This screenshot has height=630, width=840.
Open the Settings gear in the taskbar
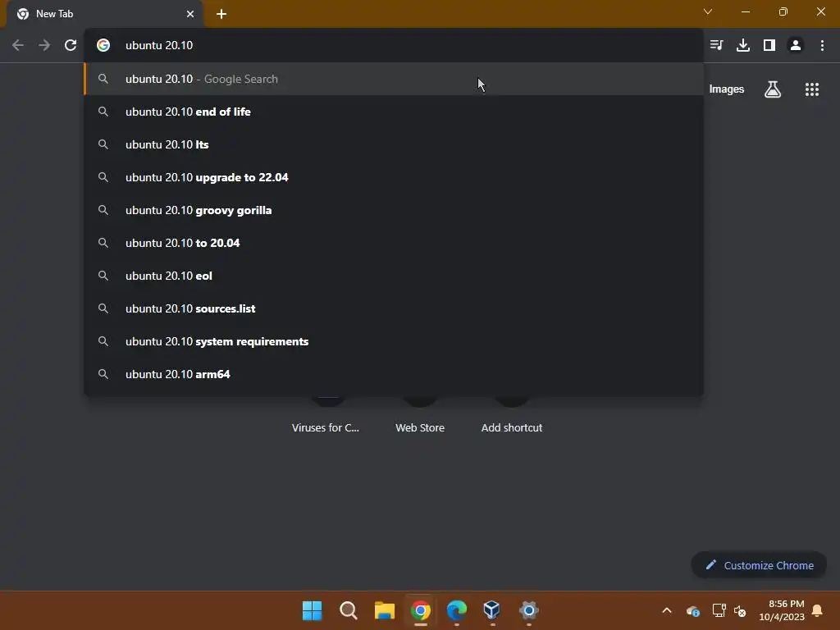[x=529, y=610]
